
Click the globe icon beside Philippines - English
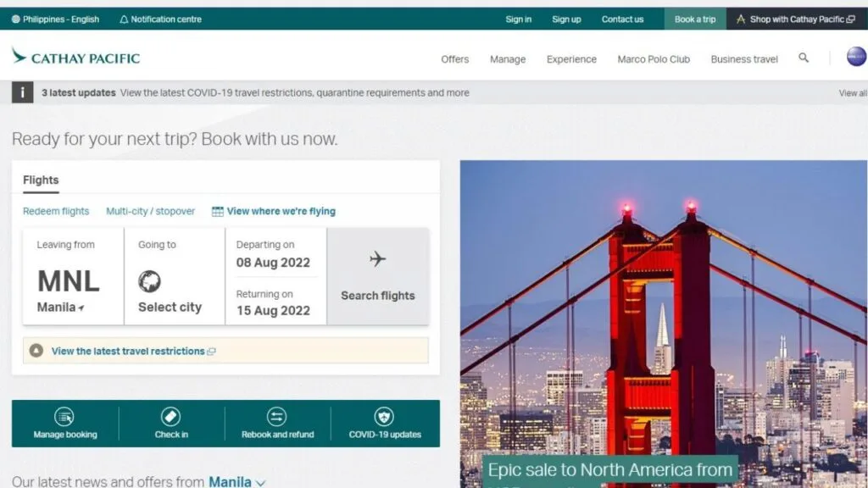[16, 19]
